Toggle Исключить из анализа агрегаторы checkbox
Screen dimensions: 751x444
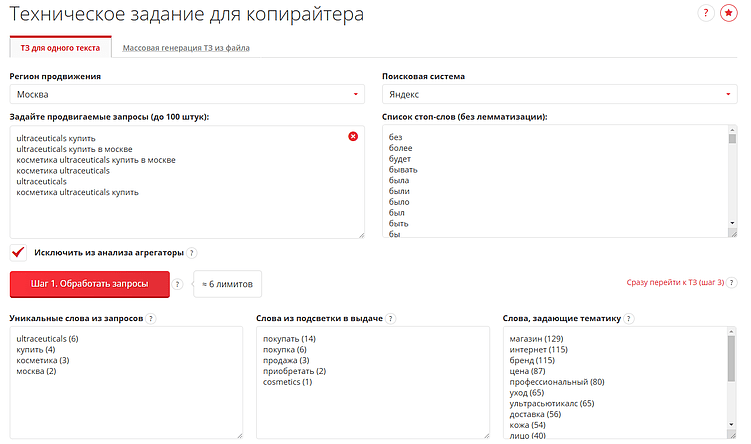18,252
